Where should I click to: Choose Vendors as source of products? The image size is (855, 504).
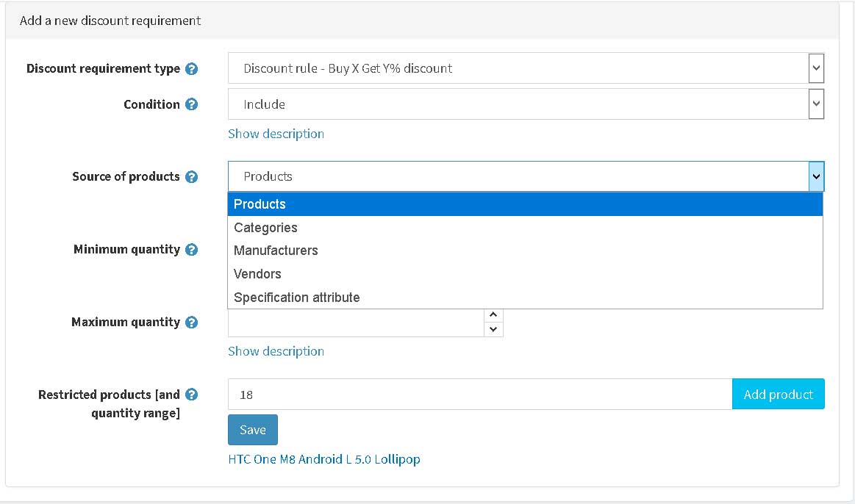click(x=525, y=274)
